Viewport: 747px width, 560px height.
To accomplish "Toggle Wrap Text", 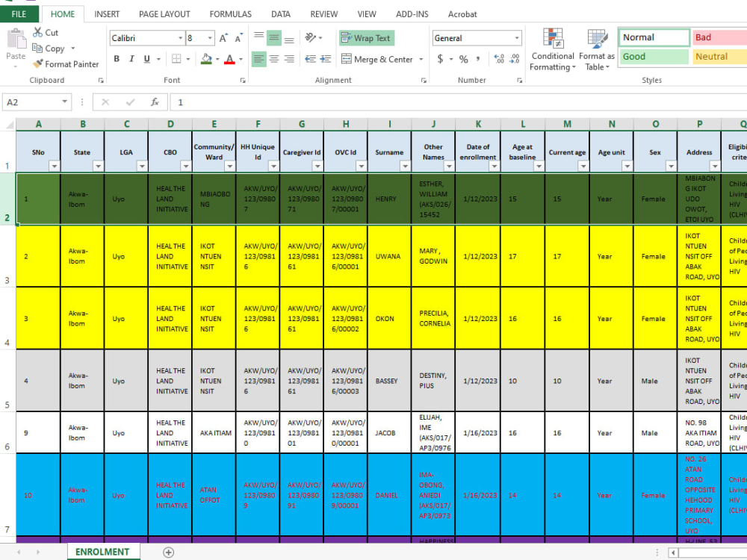I will (366, 38).
